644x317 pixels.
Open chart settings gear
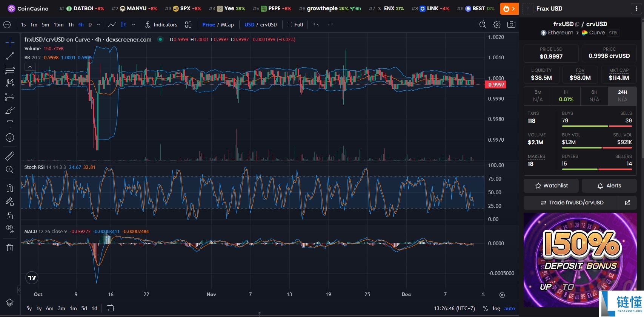[497, 25]
